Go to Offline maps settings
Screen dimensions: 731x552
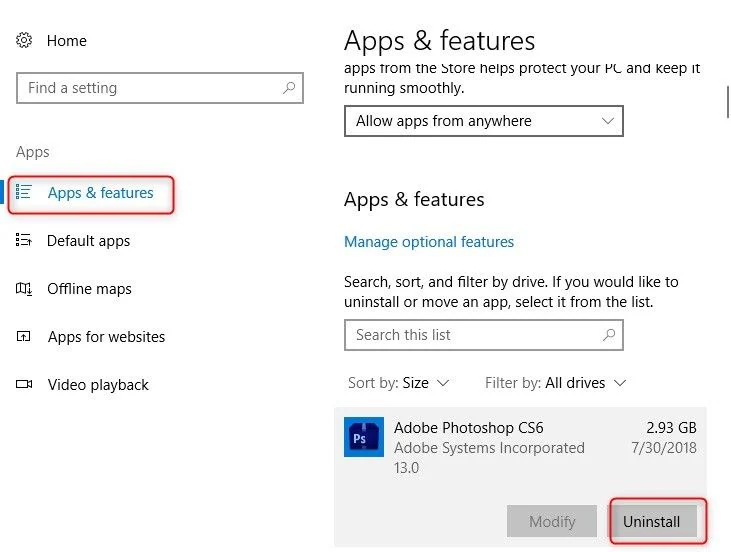point(89,289)
